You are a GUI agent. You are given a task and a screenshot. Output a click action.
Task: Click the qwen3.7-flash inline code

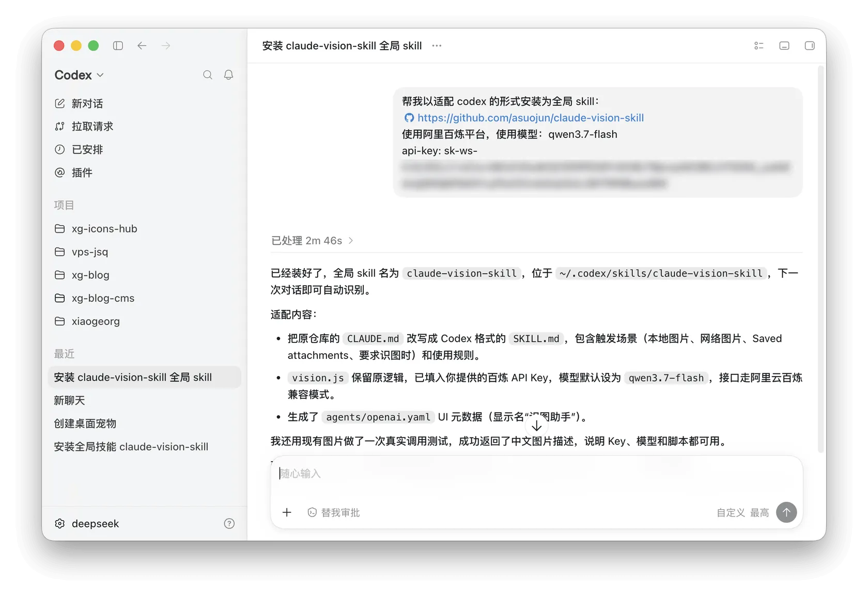pos(666,378)
